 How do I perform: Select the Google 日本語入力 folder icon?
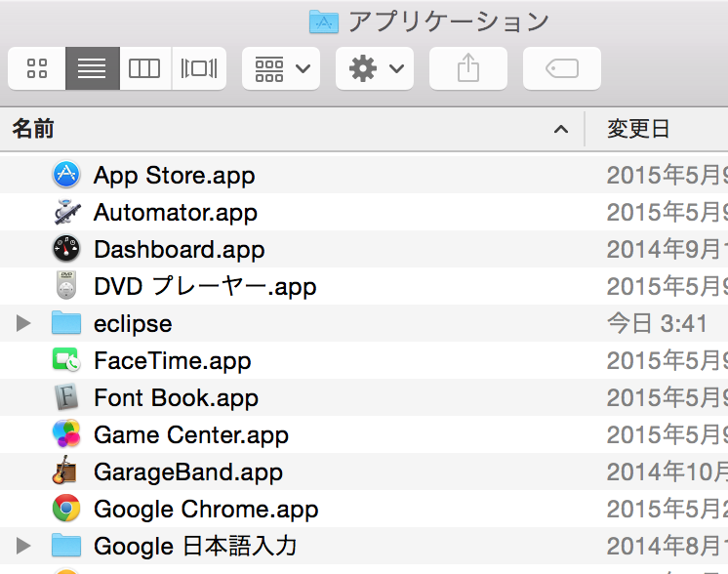pos(66,546)
